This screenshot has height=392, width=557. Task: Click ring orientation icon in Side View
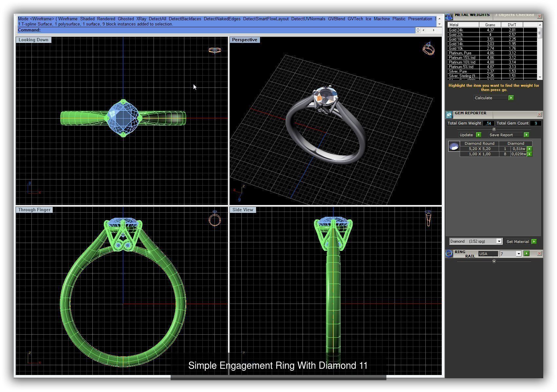pyautogui.click(x=428, y=218)
